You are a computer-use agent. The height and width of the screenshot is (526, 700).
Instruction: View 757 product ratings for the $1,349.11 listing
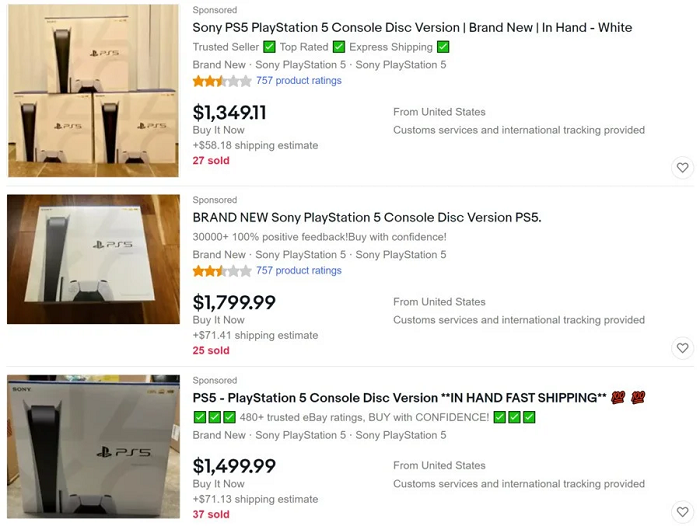(299, 81)
